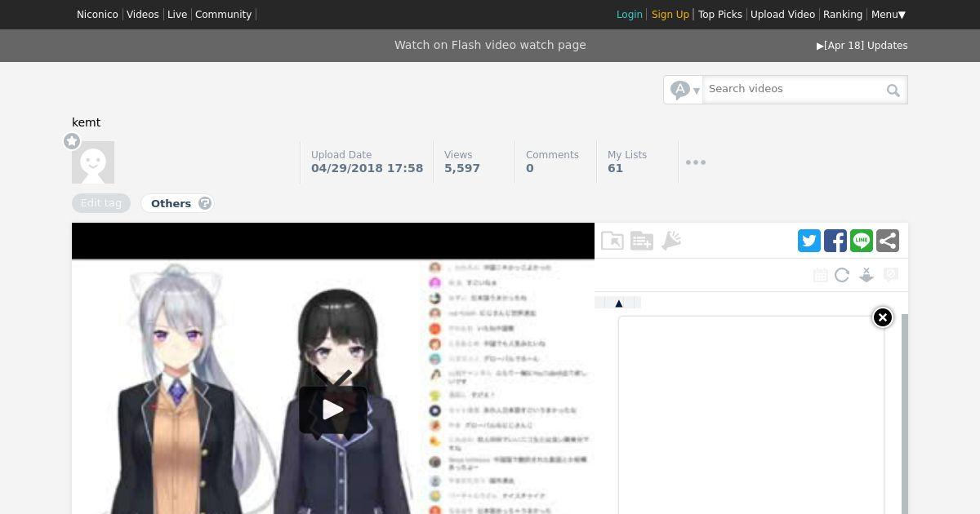This screenshot has height=514, width=980.
Task: Follow the uploader via star icon
Action: (72, 141)
